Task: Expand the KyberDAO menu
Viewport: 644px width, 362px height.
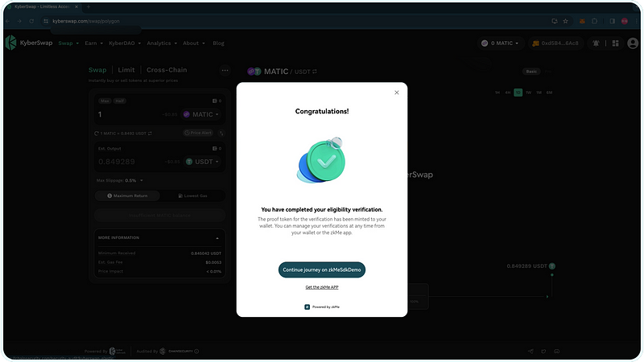Action: [x=125, y=43]
